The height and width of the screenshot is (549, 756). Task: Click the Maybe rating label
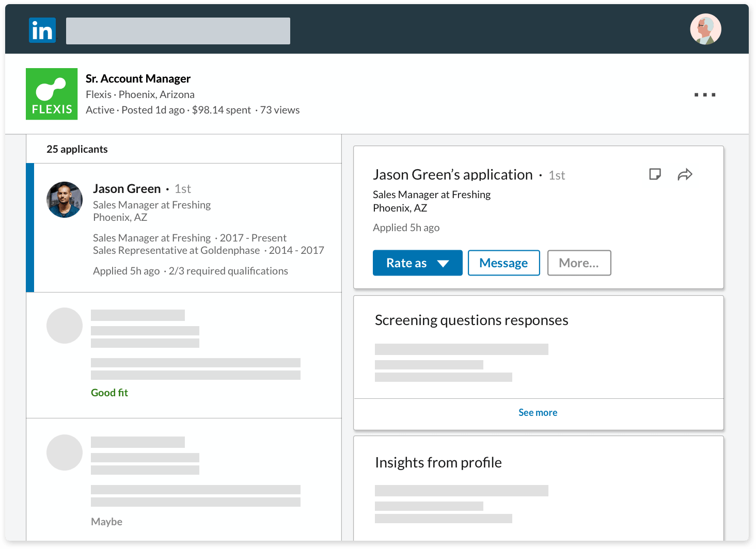106,522
